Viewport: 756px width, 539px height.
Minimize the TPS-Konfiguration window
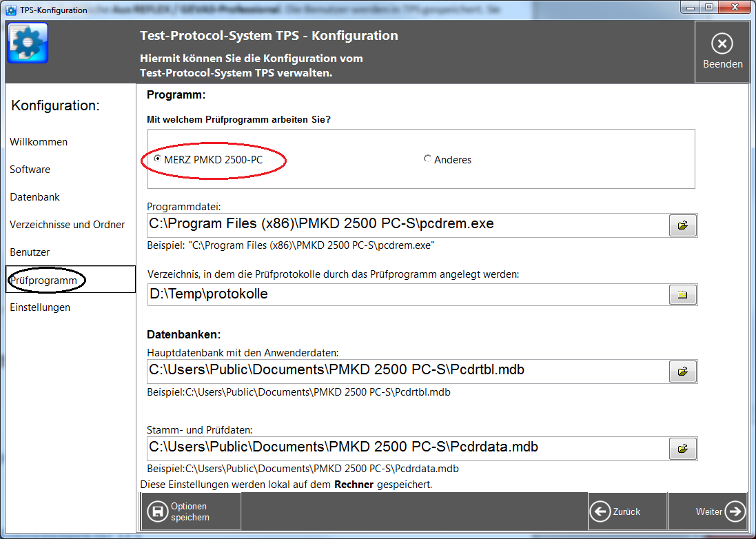[x=691, y=8]
